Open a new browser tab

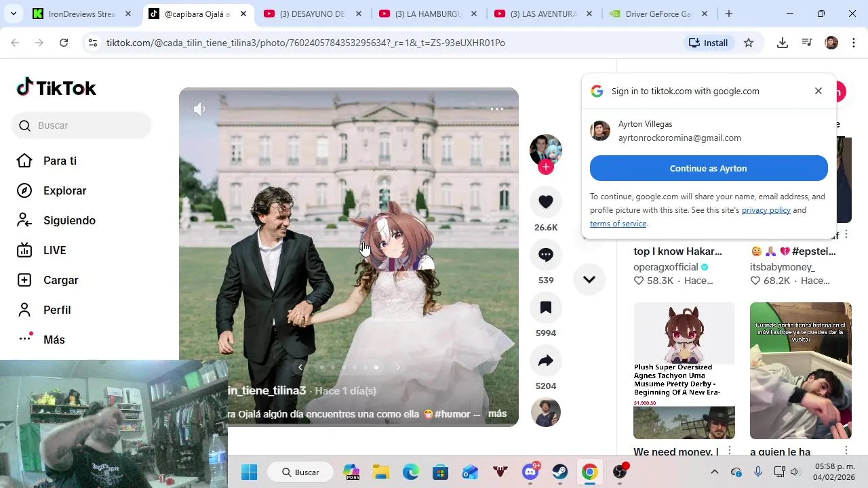tap(729, 14)
